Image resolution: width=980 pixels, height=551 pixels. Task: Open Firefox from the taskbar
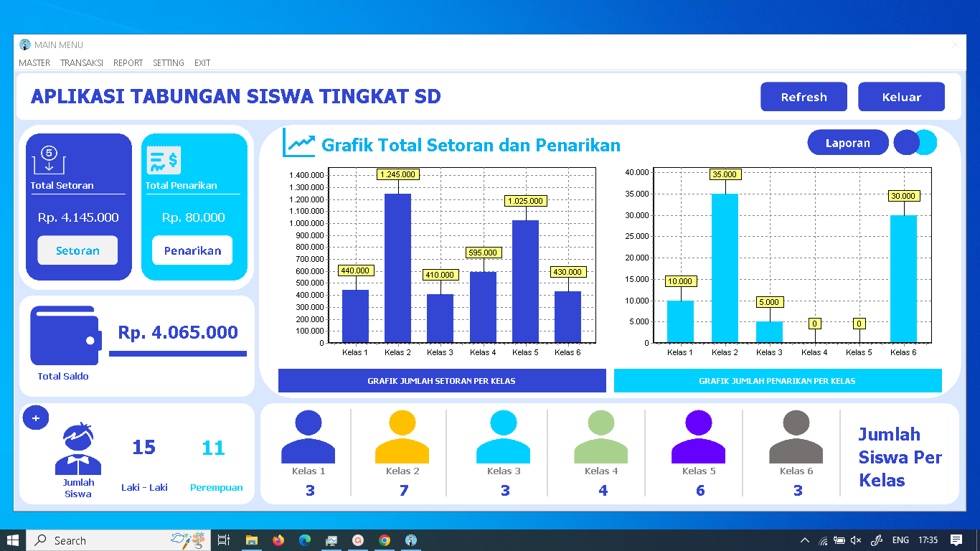pyautogui.click(x=279, y=540)
